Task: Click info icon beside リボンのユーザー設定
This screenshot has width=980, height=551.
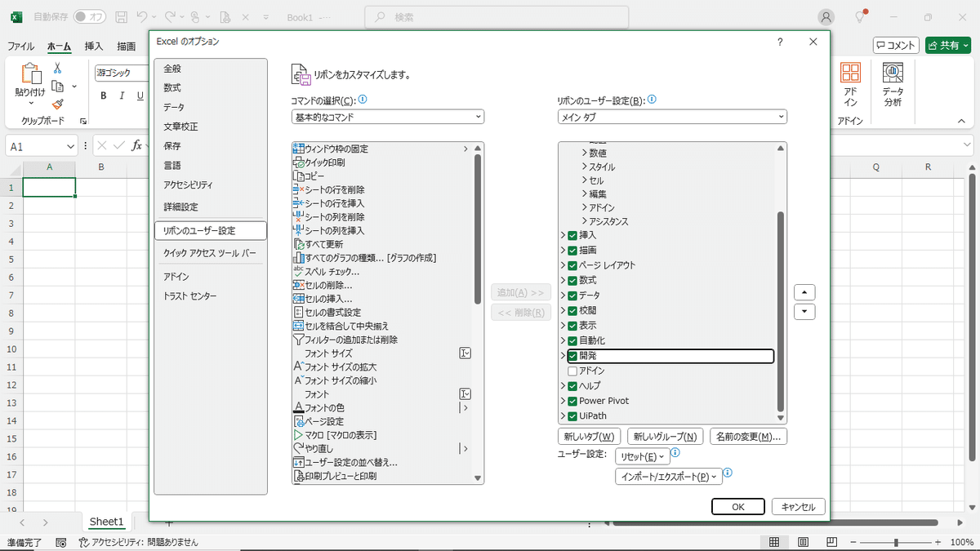Action: click(652, 100)
